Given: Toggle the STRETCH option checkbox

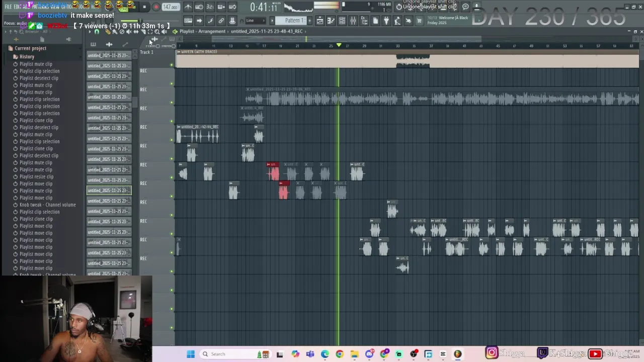Looking at the screenshot, I should [174, 46].
